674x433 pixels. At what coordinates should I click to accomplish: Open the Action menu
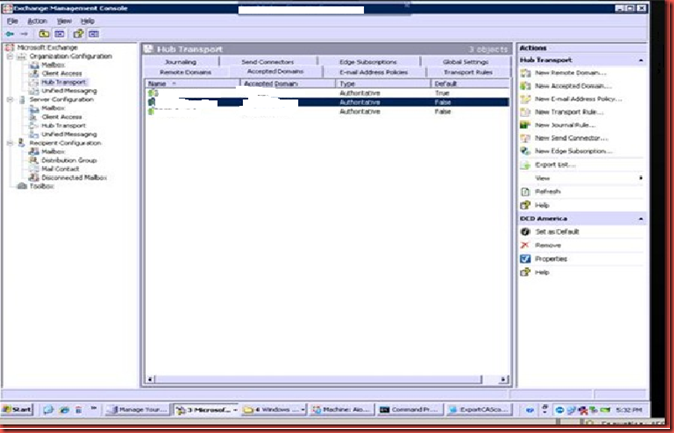click(37, 21)
